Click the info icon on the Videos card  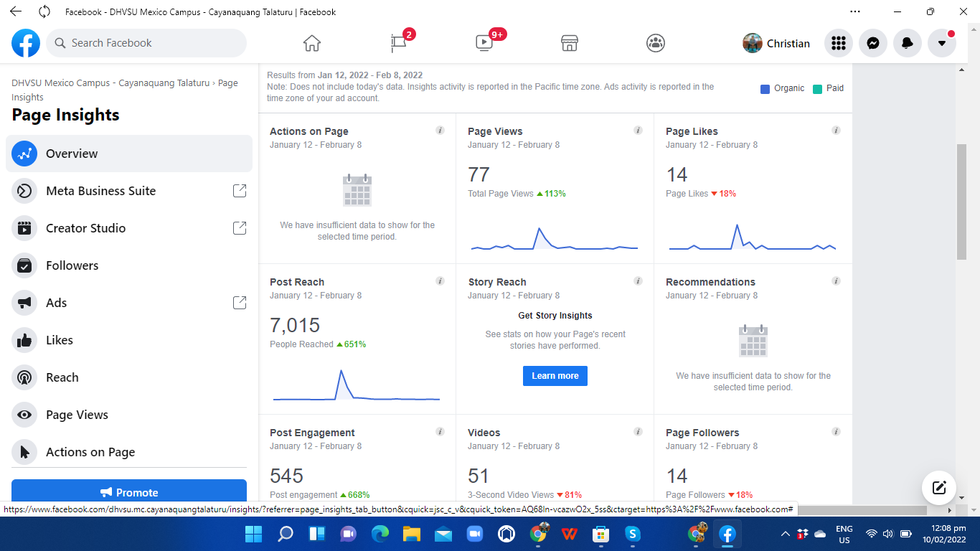click(638, 432)
